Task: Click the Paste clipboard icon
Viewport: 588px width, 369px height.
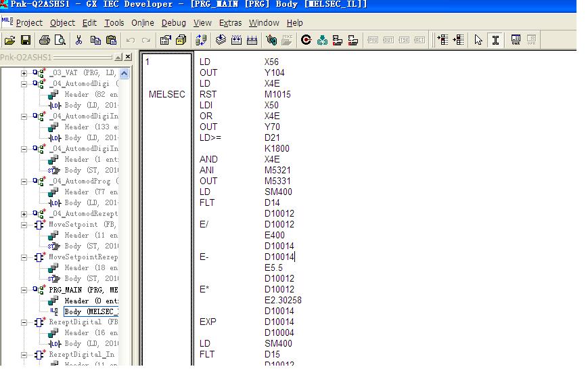Action: pyautogui.click(x=110, y=41)
